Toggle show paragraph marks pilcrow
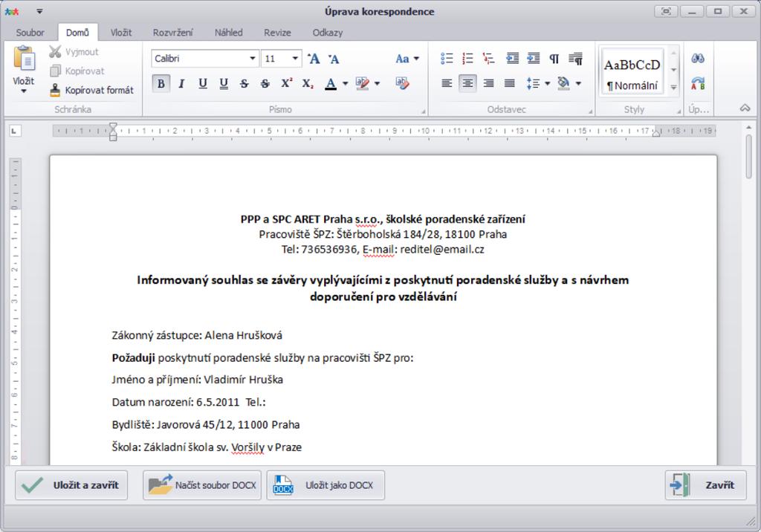Image resolution: width=761 pixels, height=532 pixels. coord(554,59)
